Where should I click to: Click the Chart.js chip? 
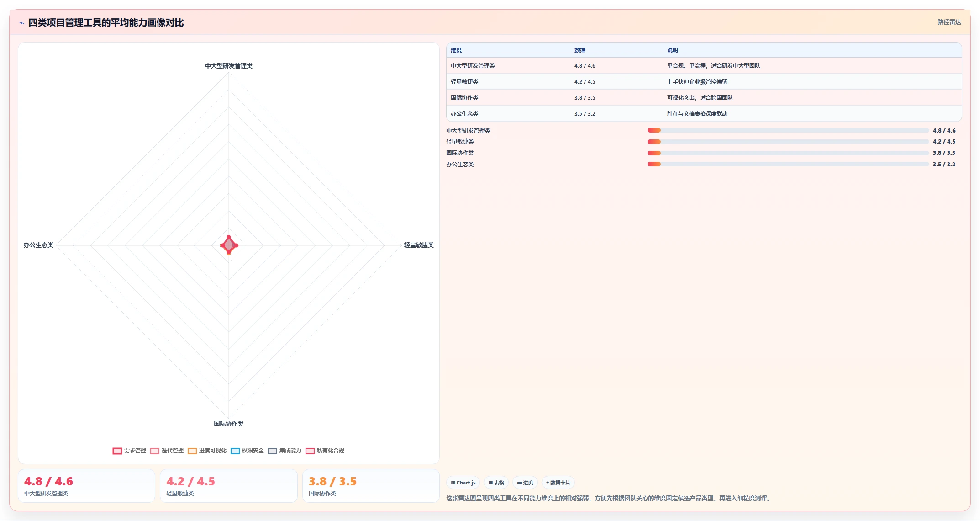point(463,483)
